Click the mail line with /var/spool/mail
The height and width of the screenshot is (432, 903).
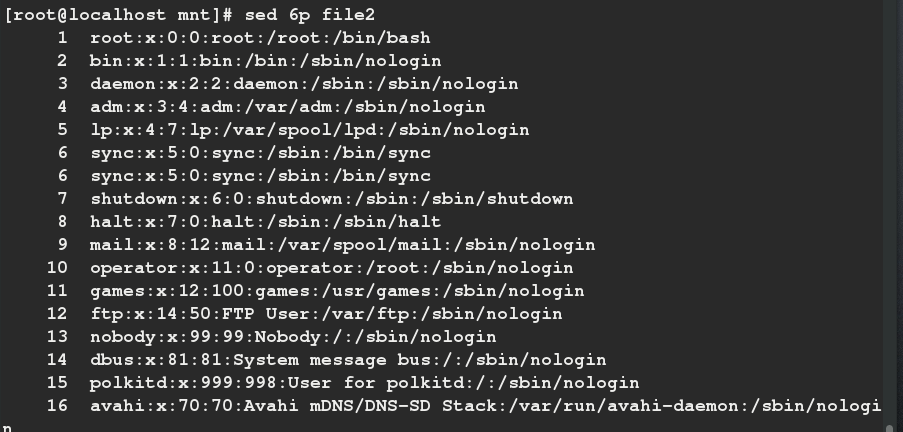(342, 245)
